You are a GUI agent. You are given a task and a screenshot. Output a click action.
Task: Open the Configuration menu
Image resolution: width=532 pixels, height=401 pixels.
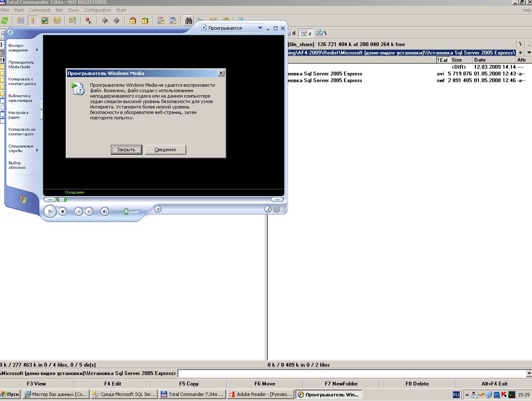tap(98, 10)
